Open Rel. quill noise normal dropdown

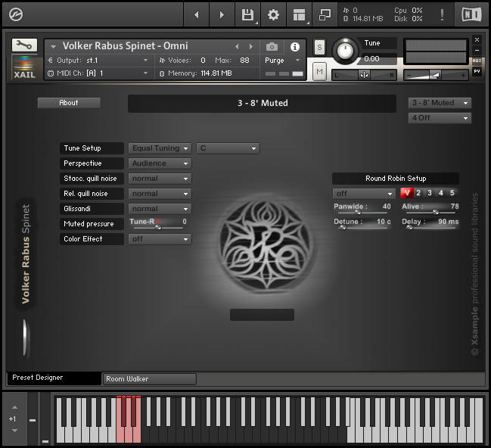click(160, 194)
